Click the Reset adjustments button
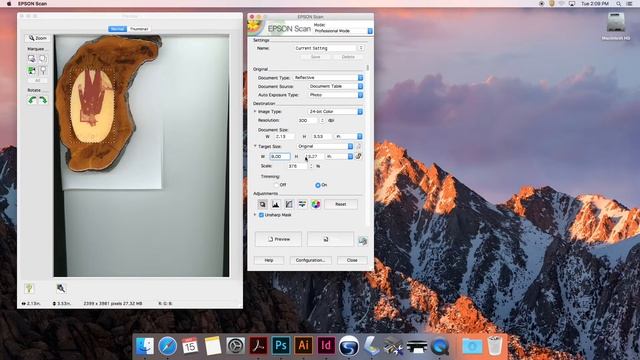This screenshot has height=360, width=640. click(341, 204)
